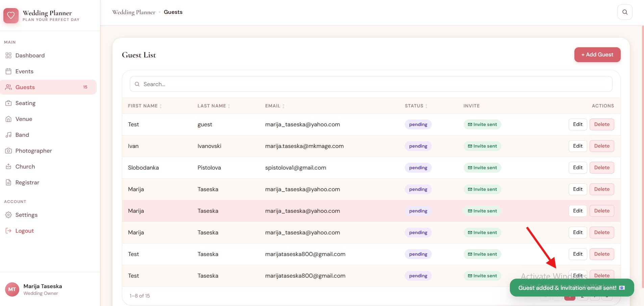Click the Church icon in sidebar
This screenshot has height=306, width=644.
coord(8,167)
